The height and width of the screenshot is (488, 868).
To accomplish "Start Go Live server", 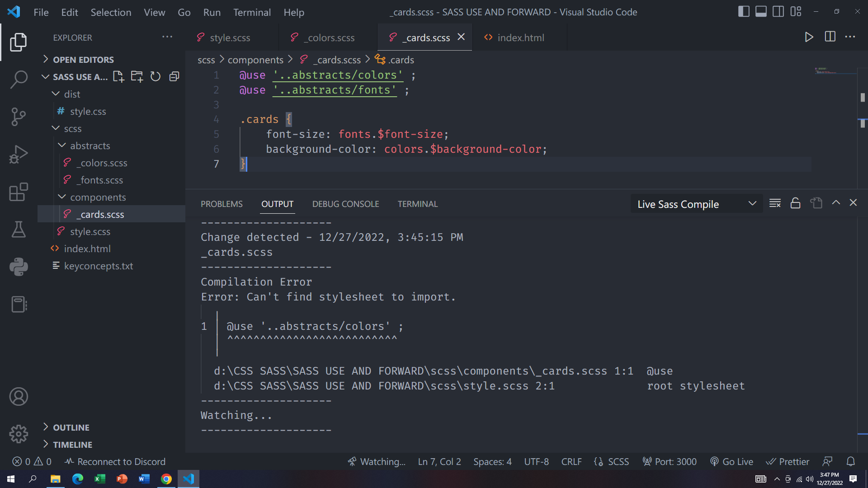I will click(731, 462).
